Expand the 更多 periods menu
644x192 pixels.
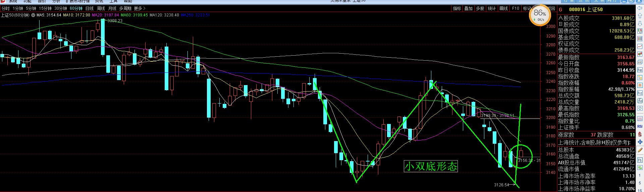point(140,8)
